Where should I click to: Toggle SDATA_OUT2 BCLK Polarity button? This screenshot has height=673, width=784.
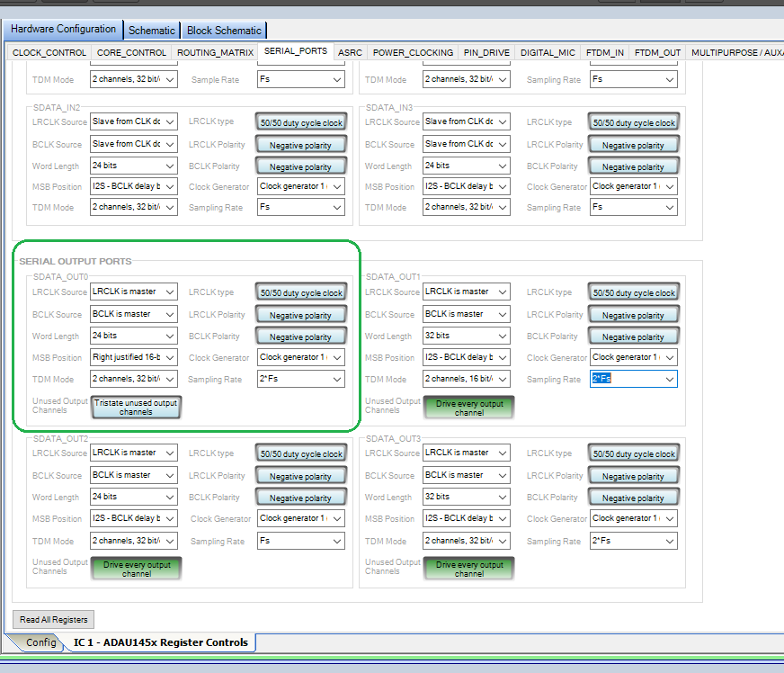tap(301, 498)
